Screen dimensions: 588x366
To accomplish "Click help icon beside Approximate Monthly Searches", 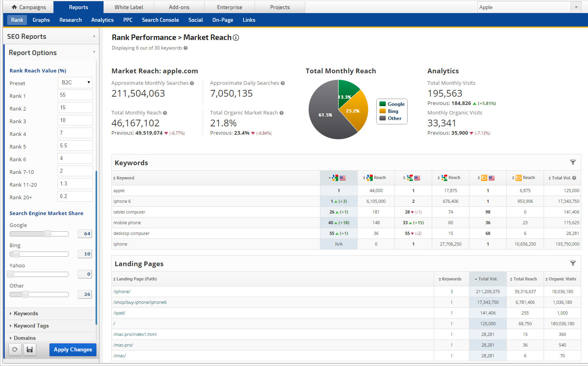I will click(x=192, y=83).
